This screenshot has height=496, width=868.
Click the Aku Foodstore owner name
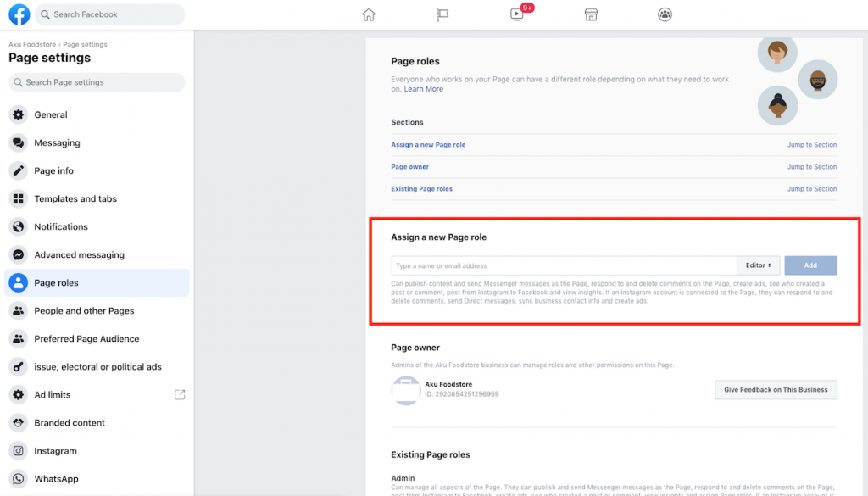pos(448,384)
